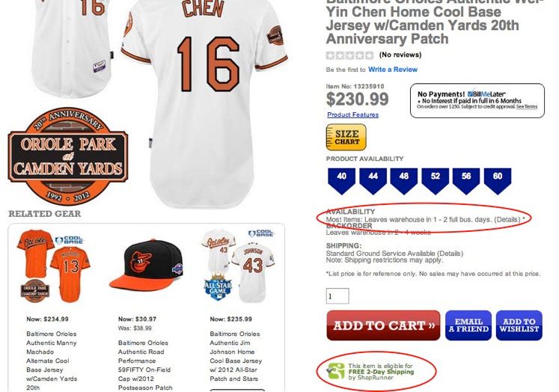Open the Write a Review link

click(x=393, y=70)
